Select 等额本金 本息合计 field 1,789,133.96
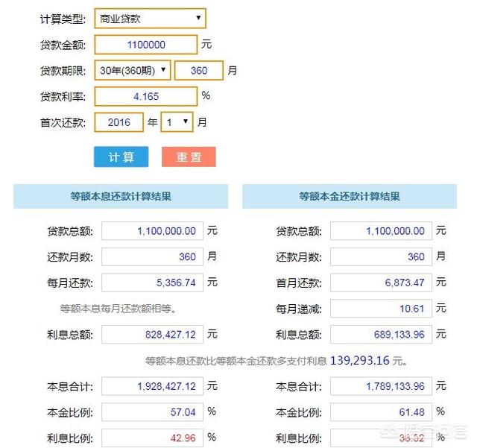 pos(381,386)
